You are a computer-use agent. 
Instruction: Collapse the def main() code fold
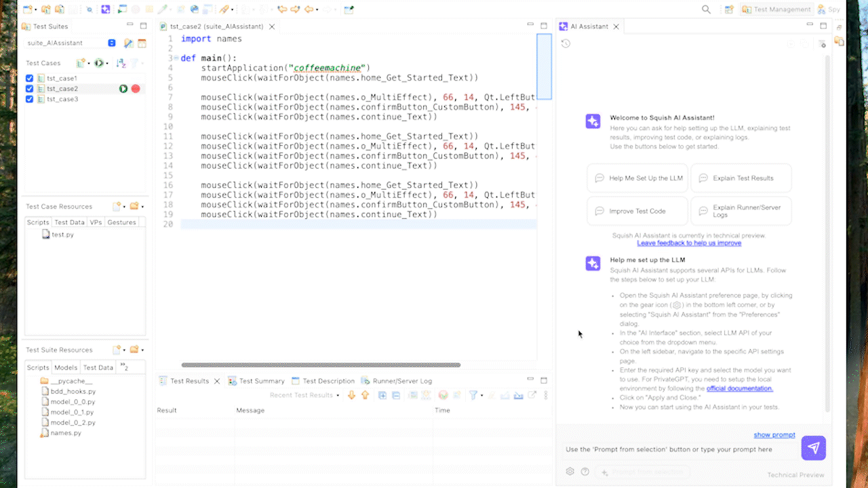[x=176, y=58]
